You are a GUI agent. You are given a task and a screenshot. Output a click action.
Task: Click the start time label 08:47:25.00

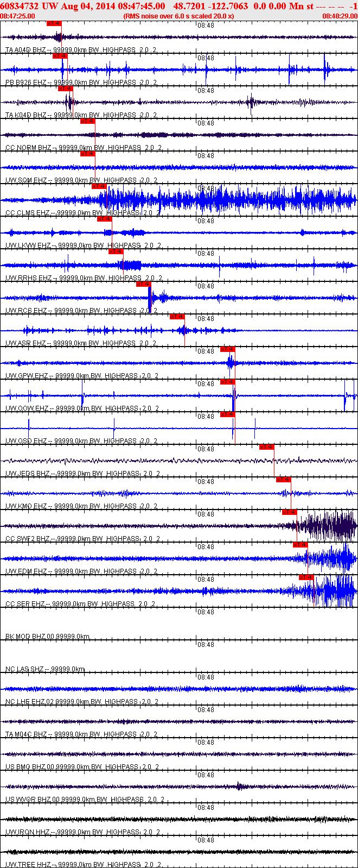click(x=17, y=16)
